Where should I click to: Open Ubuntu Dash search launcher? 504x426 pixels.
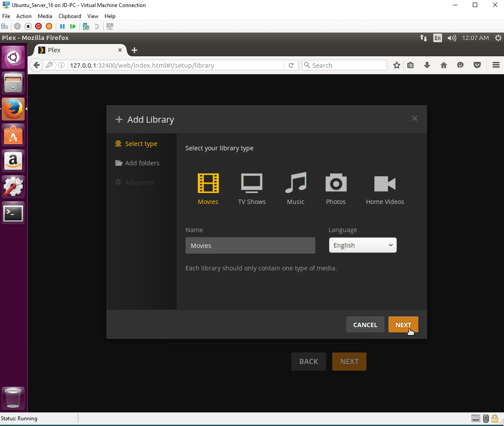[x=13, y=57]
